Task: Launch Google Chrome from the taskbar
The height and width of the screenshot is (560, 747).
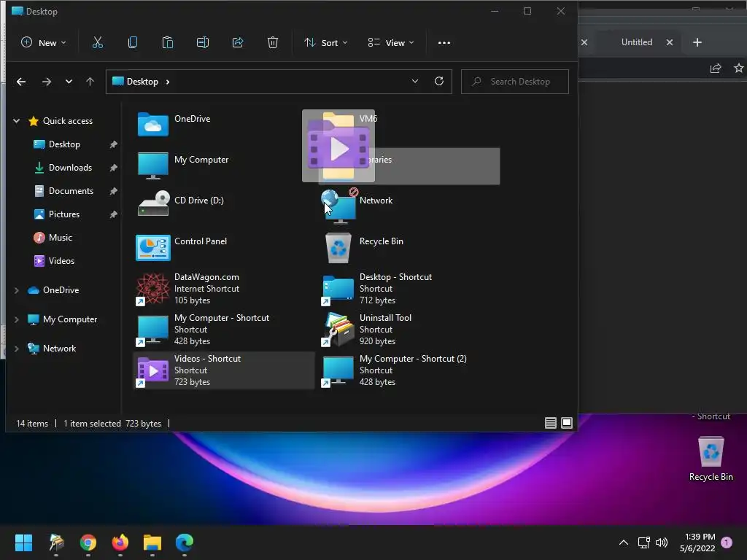Action: (88, 542)
